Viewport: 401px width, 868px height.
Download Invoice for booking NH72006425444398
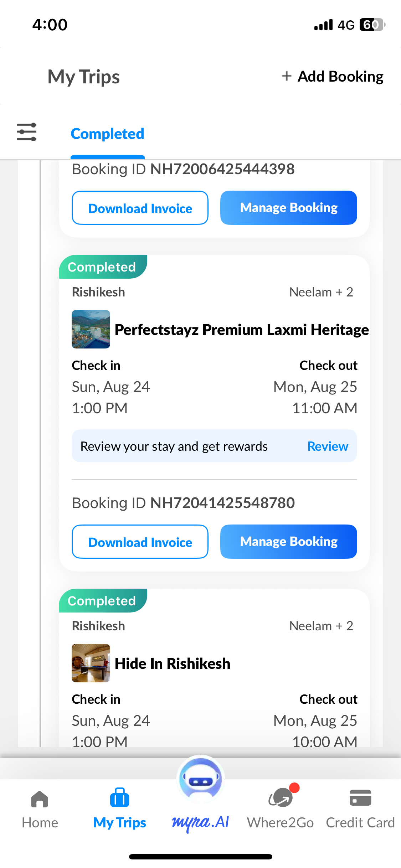click(x=140, y=208)
